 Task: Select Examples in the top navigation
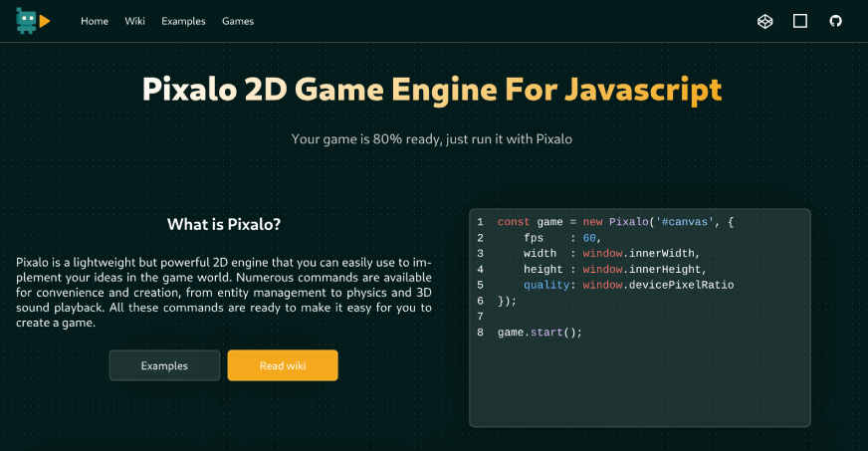pyautogui.click(x=183, y=21)
